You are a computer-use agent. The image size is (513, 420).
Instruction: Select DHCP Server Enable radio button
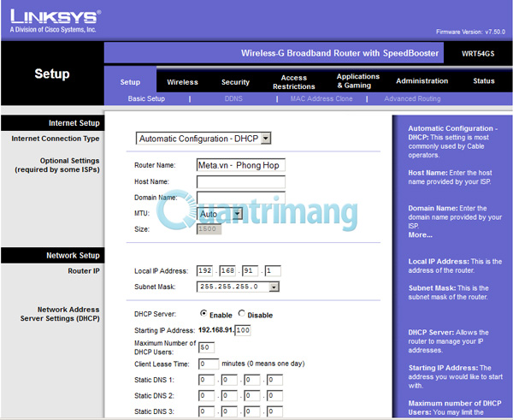[203, 313]
